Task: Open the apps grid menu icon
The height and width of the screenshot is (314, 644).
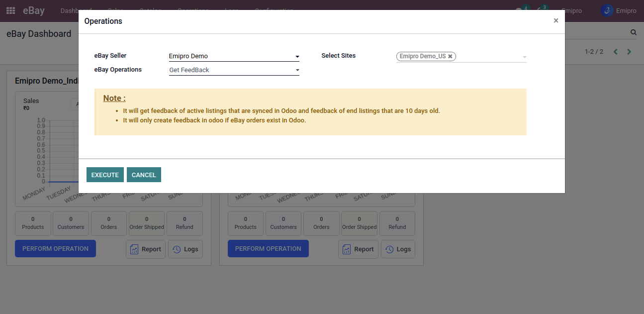Action: [10, 10]
